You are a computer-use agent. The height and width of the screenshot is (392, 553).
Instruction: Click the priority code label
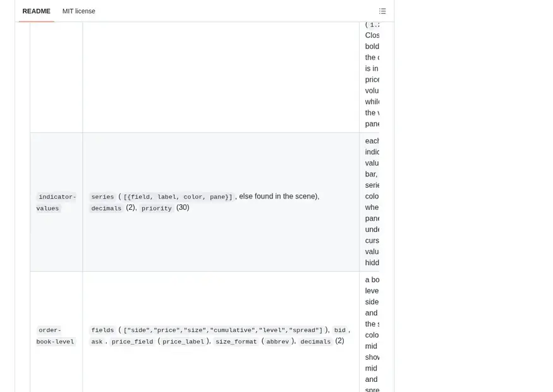tap(157, 208)
